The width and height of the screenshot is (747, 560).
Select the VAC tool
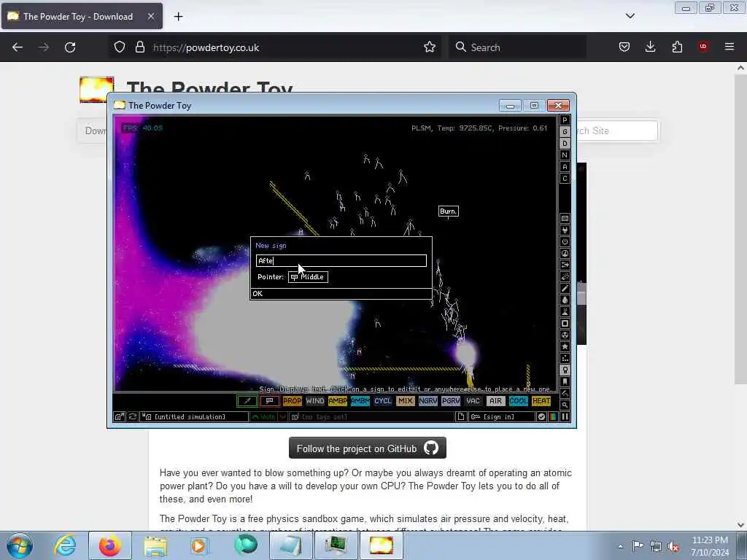(x=473, y=401)
